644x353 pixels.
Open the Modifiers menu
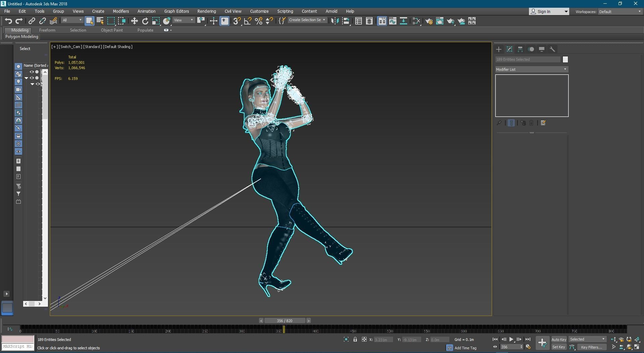click(121, 11)
